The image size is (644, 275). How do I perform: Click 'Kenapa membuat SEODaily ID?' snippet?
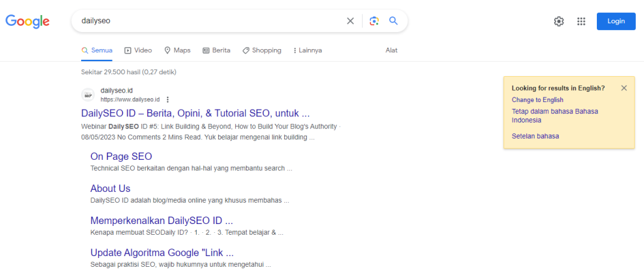(x=187, y=233)
